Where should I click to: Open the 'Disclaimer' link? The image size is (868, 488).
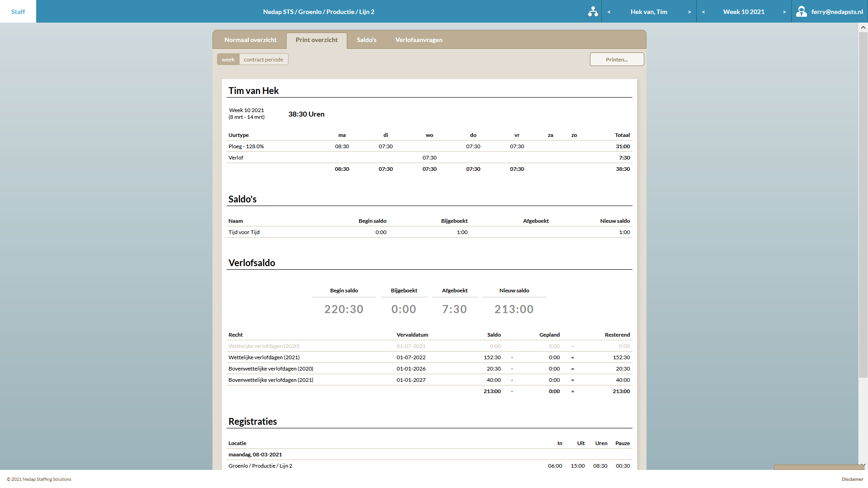point(851,479)
